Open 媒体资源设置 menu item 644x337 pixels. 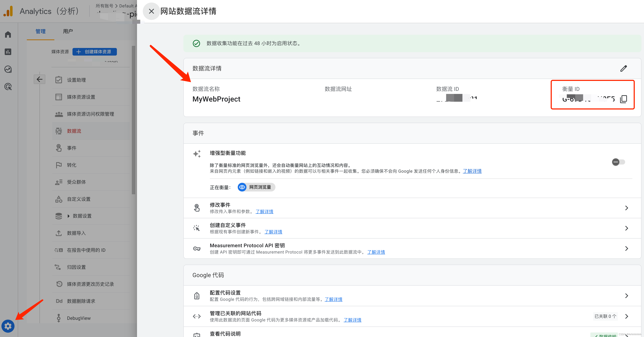coord(91,97)
